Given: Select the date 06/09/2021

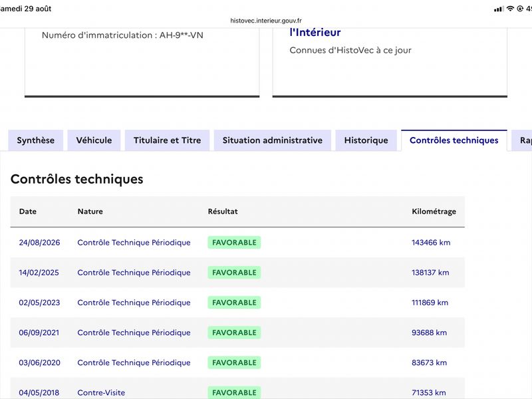Looking at the screenshot, I should 39,333.
